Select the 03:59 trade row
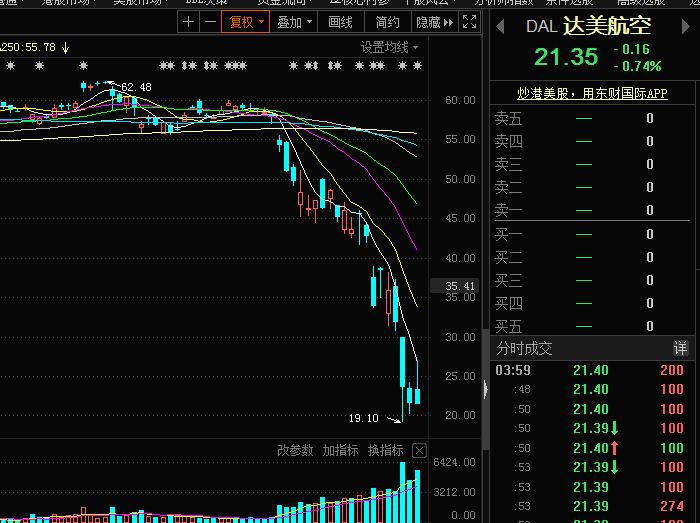700x523 pixels. (592, 370)
